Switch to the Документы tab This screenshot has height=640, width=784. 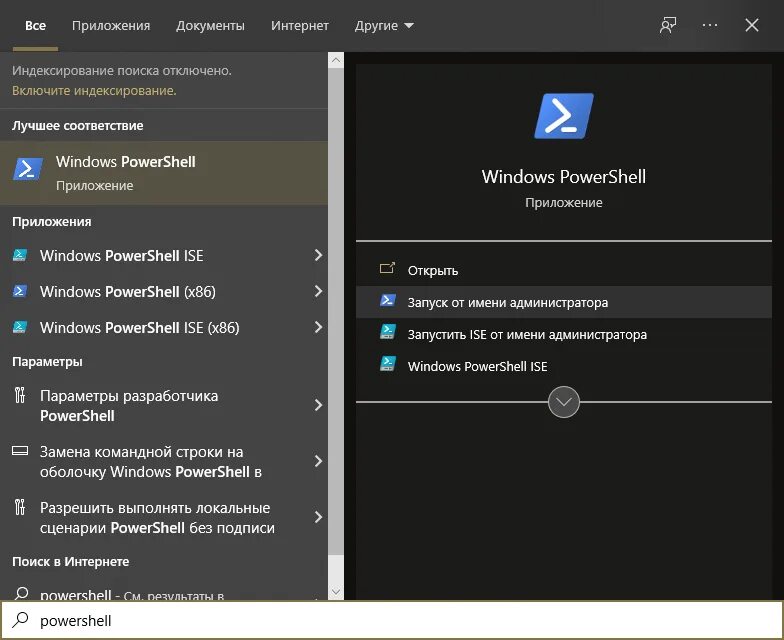tap(210, 26)
